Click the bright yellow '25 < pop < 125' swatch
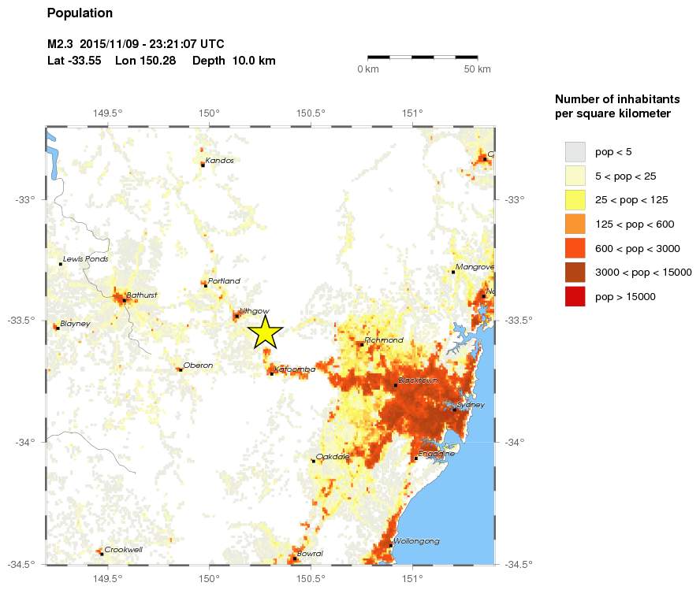Screen dimensions: 700x590 click(x=575, y=200)
